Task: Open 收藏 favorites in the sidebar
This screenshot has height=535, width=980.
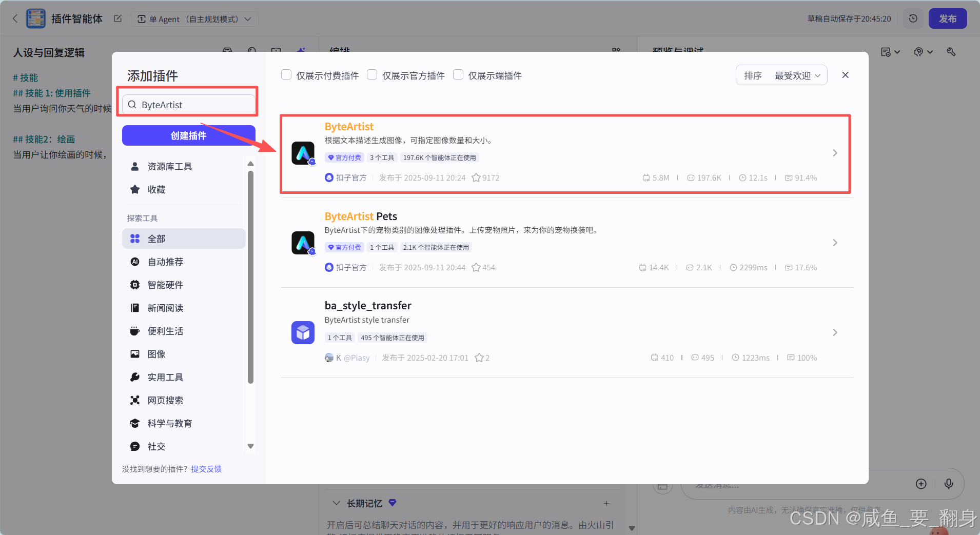Action: coord(184,189)
